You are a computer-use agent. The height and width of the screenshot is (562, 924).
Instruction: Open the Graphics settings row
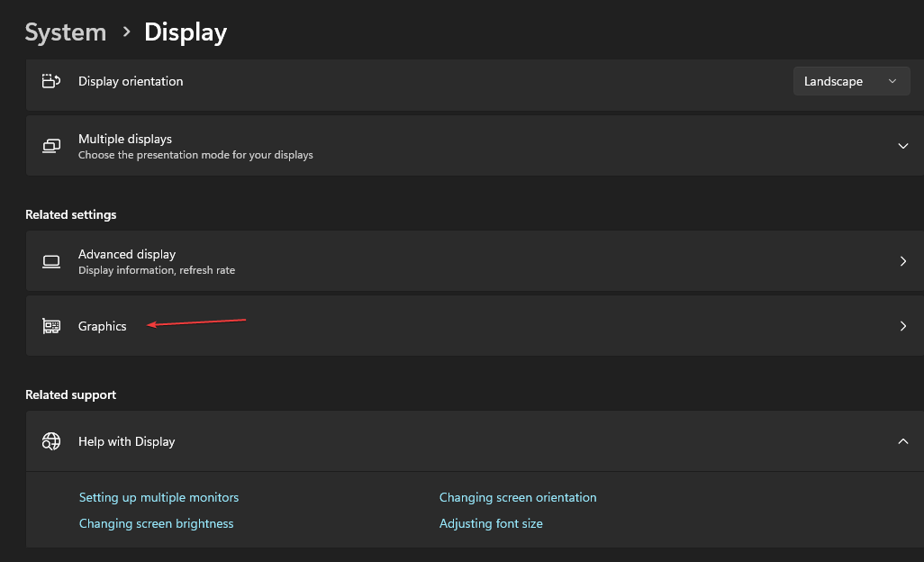(x=450, y=325)
